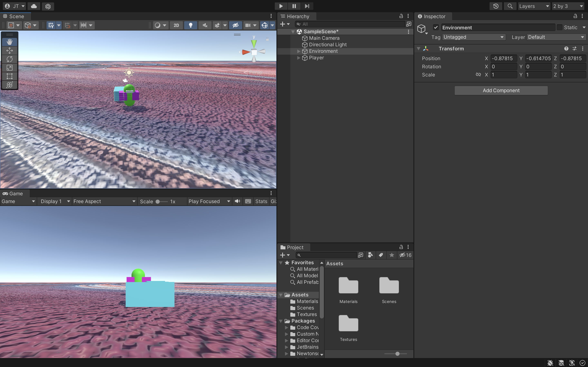The image size is (588, 367).
Task: Open Undo History icon
Action: click(496, 6)
